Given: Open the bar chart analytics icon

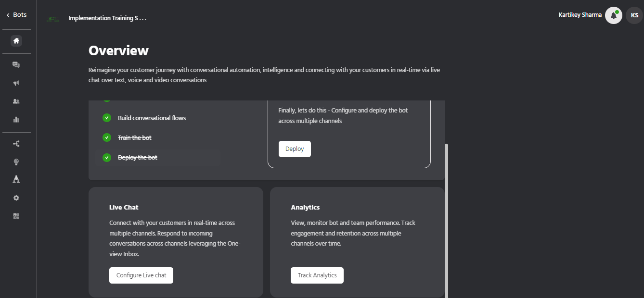Looking at the screenshot, I should pyautogui.click(x=16, y=120).
